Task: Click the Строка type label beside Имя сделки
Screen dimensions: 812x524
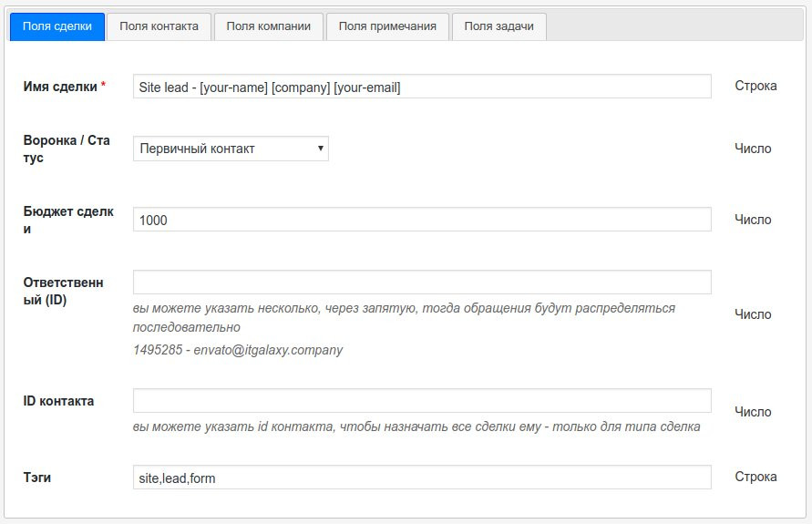Action: (755, 86)
